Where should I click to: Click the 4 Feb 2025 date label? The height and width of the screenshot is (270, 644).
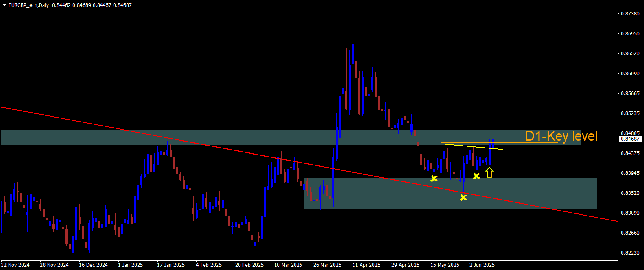[209, 265]
